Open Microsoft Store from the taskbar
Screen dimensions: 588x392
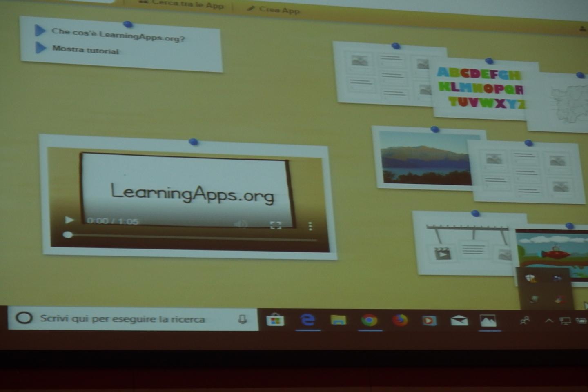coord(275,320)
